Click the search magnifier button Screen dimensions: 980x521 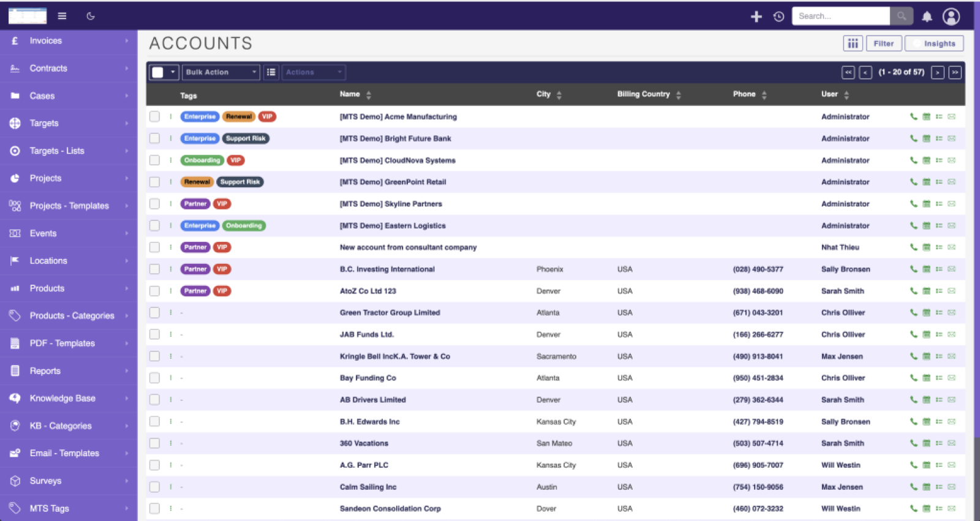[x=902, y=17]
